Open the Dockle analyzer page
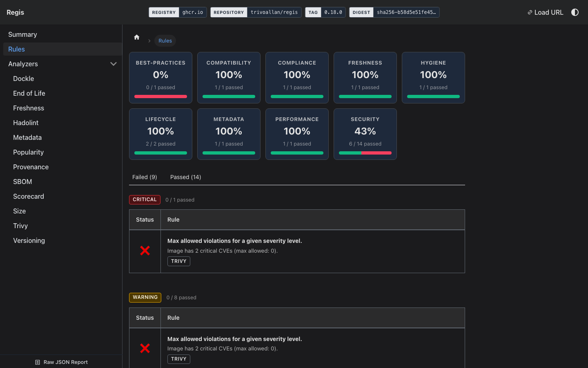Image resolution: width=588 pixels, height=368 pixels. 23,79
